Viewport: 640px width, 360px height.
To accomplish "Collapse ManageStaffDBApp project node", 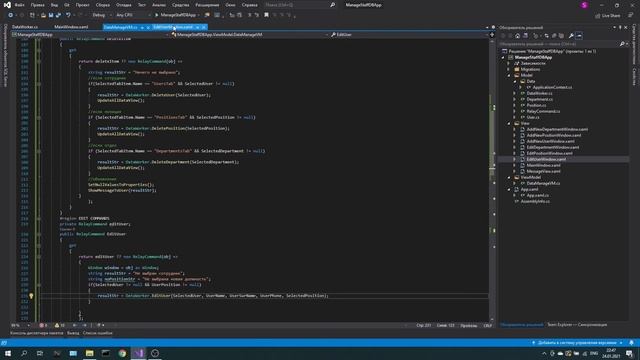I will 503,58.
